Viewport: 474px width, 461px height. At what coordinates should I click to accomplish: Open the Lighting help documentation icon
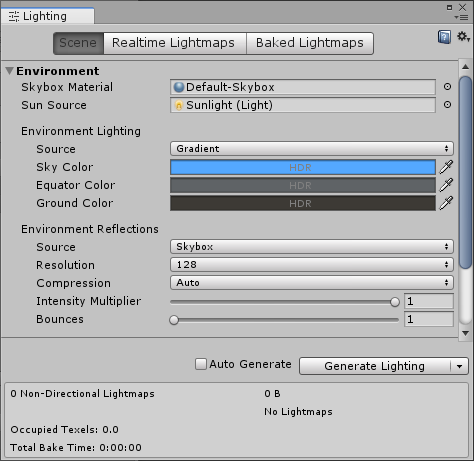pyautogui.click(x=444, y=37)
